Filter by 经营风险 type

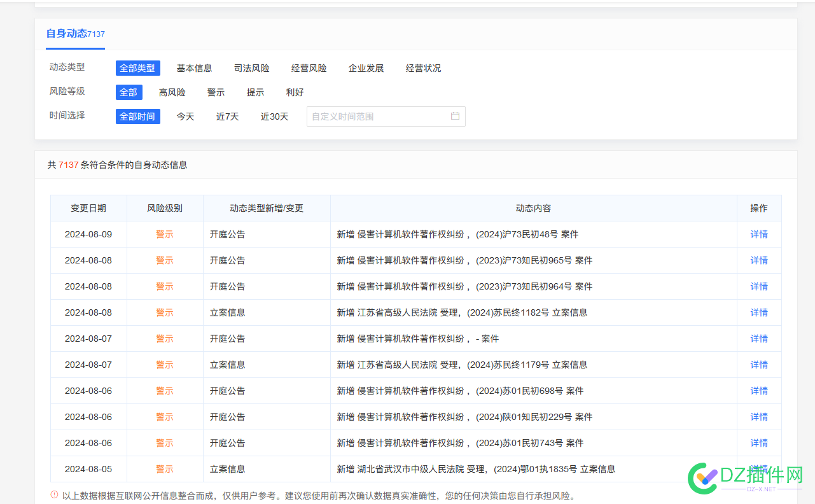(309, 68)
